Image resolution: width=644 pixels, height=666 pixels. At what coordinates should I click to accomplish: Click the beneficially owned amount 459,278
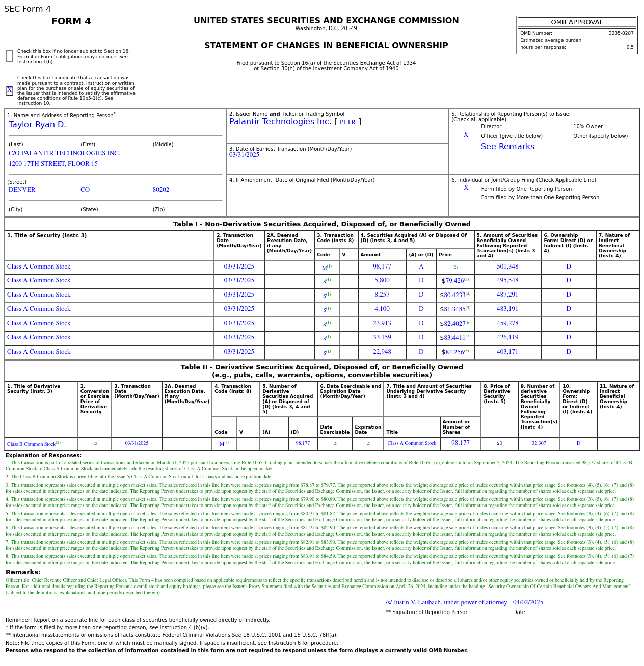coord(507,323)
